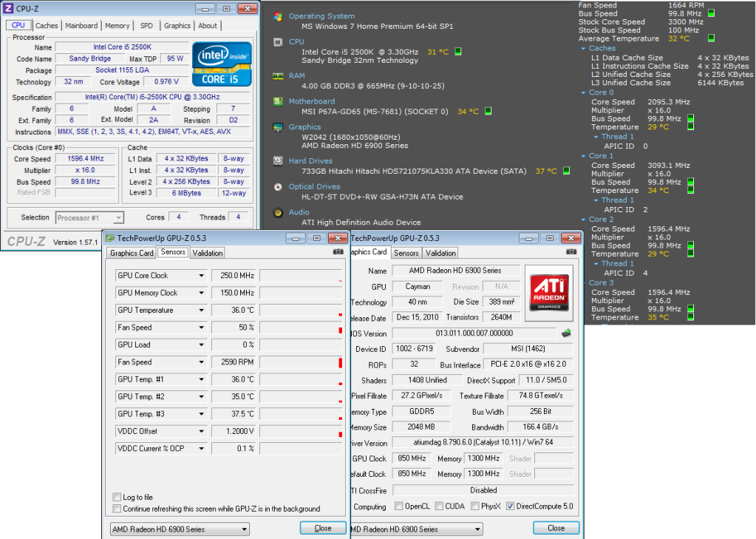Screen dimensions: 756x539
Task: Click the Audio speaker icon in Speccy
Action: coord(278,212)
